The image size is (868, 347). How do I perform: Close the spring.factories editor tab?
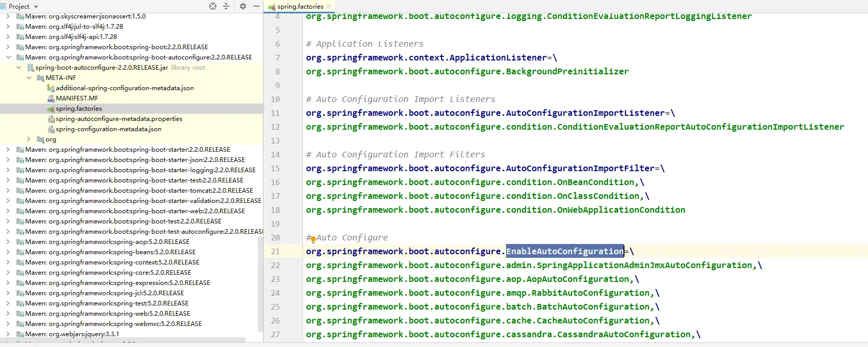tap(329, 6)
